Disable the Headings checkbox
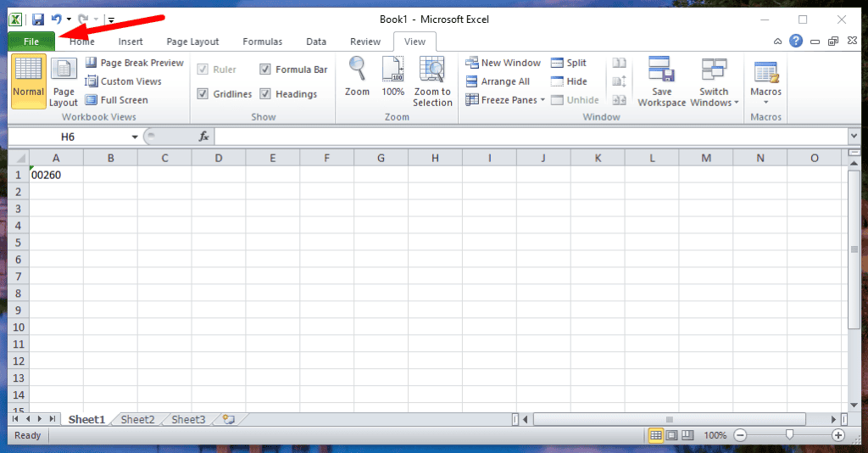The width and height of the screenshot is (868, 453). coord(265,94)
